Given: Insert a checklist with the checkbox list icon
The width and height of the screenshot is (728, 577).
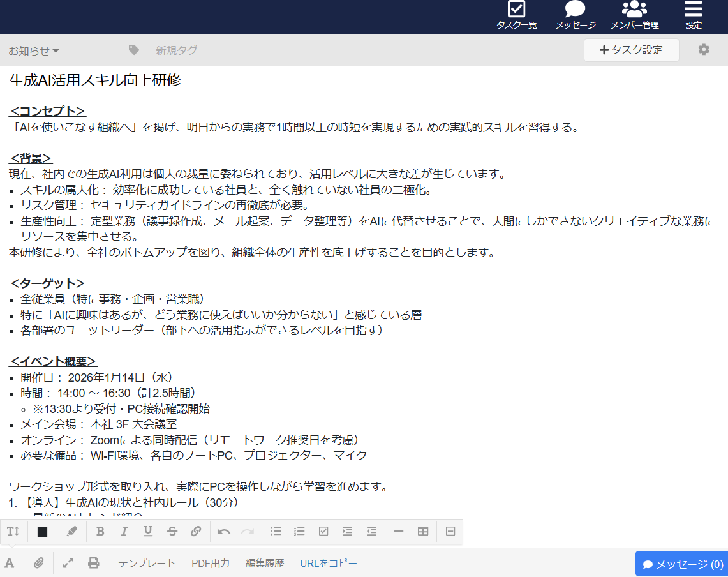Looking at the screenshot, I should [323, 531].
